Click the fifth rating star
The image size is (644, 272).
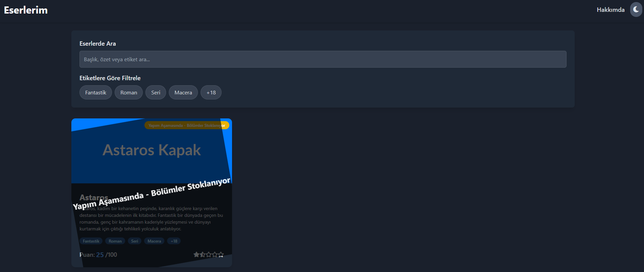pos(221,254)
